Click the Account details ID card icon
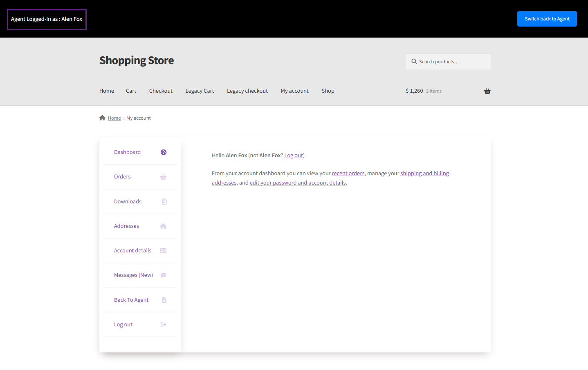This screenshot has width=588, height=370. pyautogui.click(x=163, y=251)
